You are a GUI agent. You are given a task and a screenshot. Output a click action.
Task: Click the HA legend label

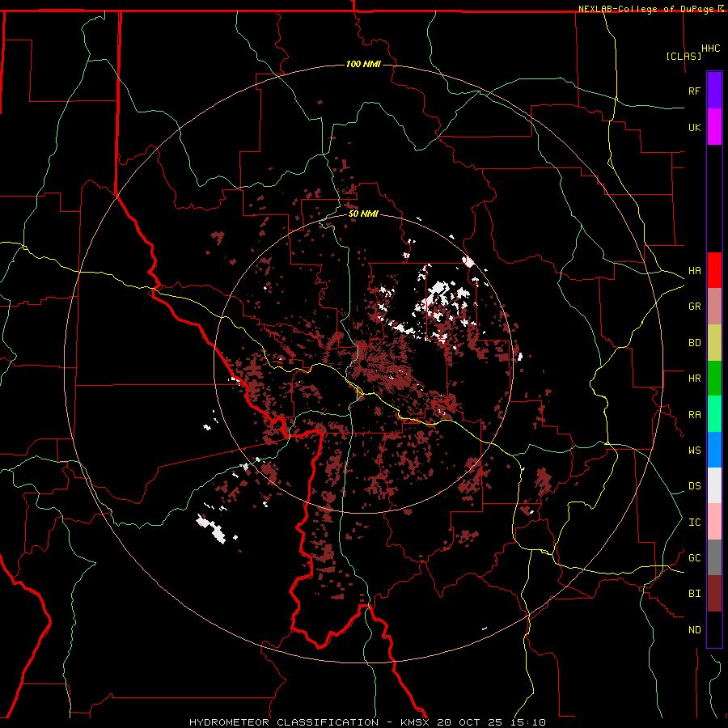(694, 271)
